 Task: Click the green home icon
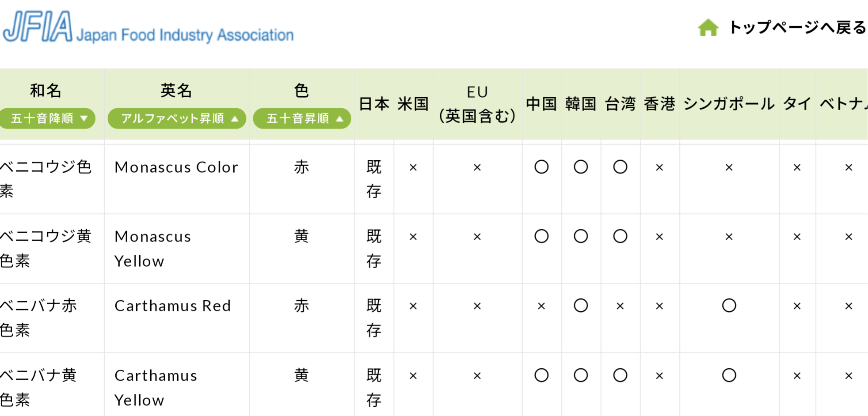708,28
